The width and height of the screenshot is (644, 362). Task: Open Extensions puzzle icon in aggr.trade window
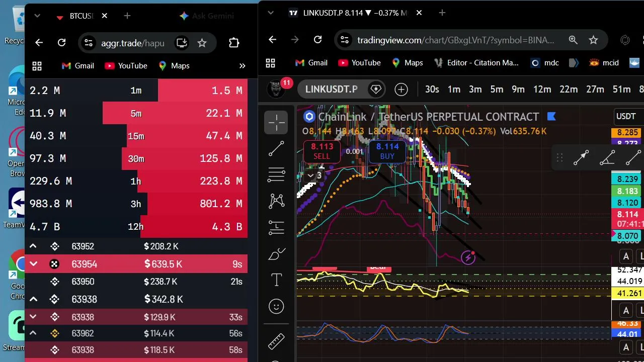coord(234,43)
